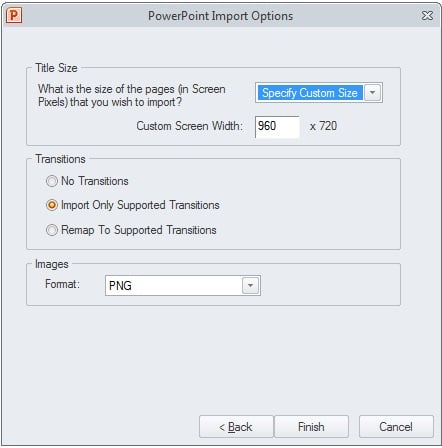This screenshot has width=442, height=448.
Task: Click the Images group heading
Action: pos(52,264)
